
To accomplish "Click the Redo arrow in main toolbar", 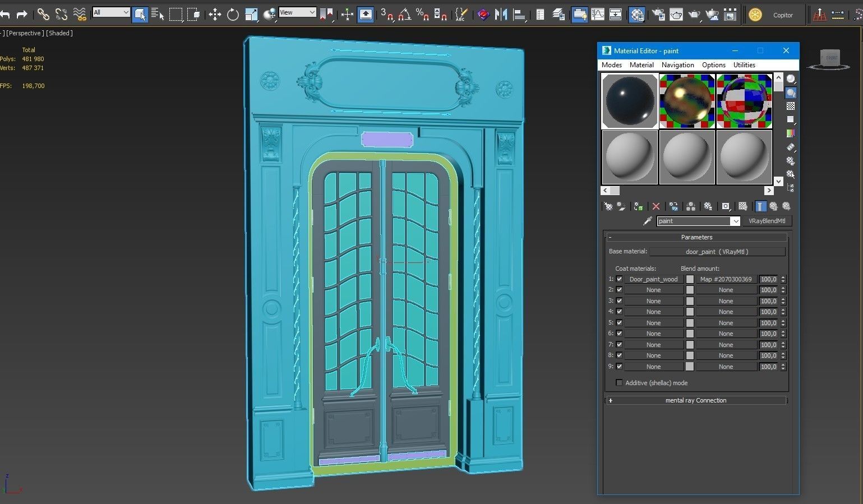I will 22,14.
